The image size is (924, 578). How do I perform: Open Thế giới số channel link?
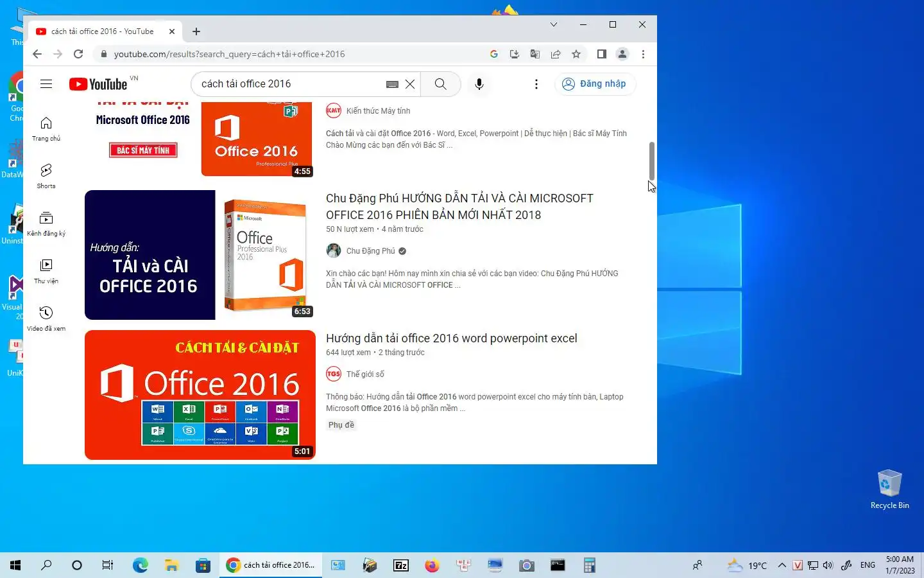click(365, 374)
